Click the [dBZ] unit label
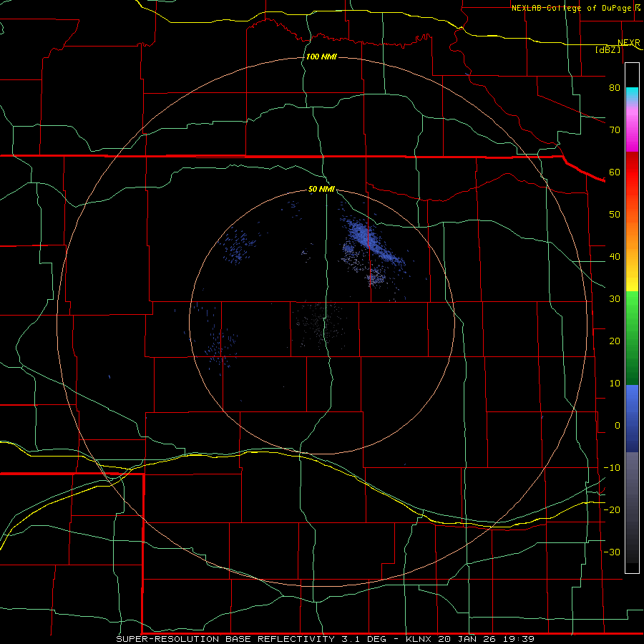The width and height of the screenshot is (644, 644). pos(608,50)
